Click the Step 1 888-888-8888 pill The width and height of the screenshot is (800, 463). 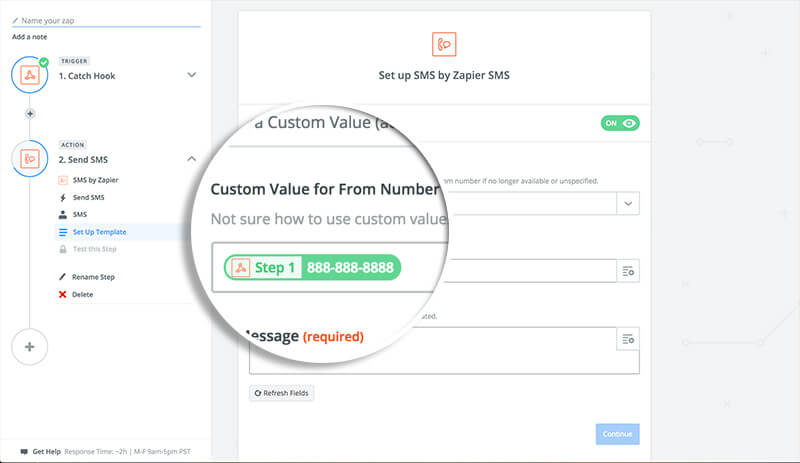pyautogui.click(x=312, y=267)
